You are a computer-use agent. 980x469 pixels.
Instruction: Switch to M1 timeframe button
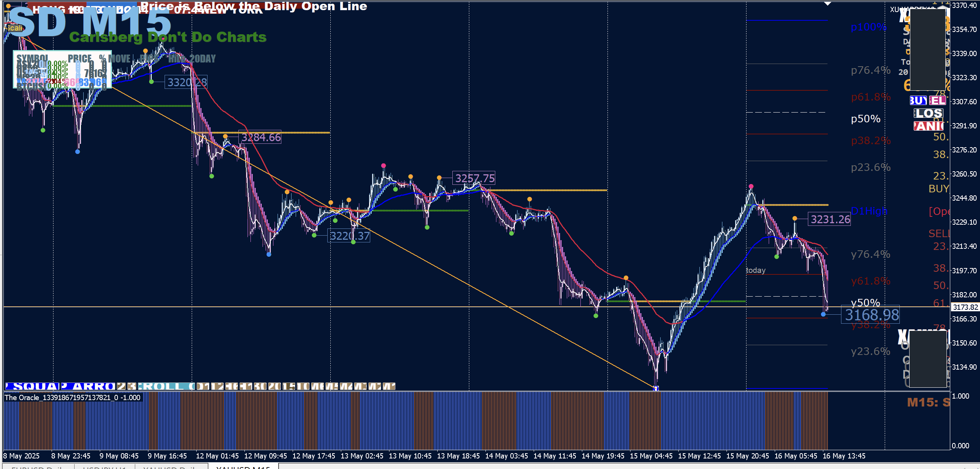[x=389, y=387]
